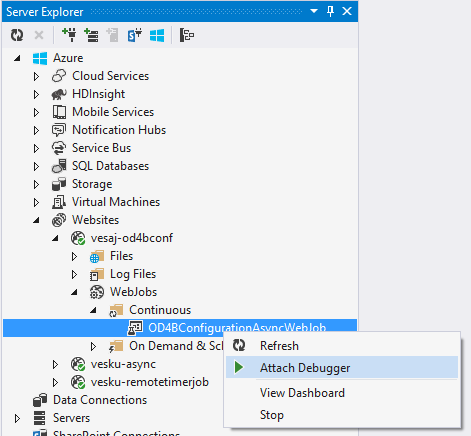Expand the Files folder node
Viewport: 471px width, 436px height.
[x=74, y=256]
